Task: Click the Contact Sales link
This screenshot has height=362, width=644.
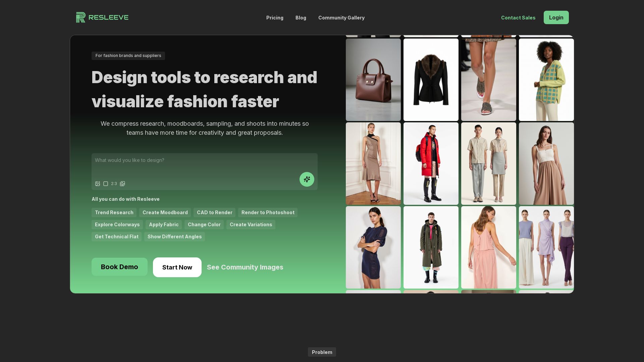Action: click(x=518, y=18)
